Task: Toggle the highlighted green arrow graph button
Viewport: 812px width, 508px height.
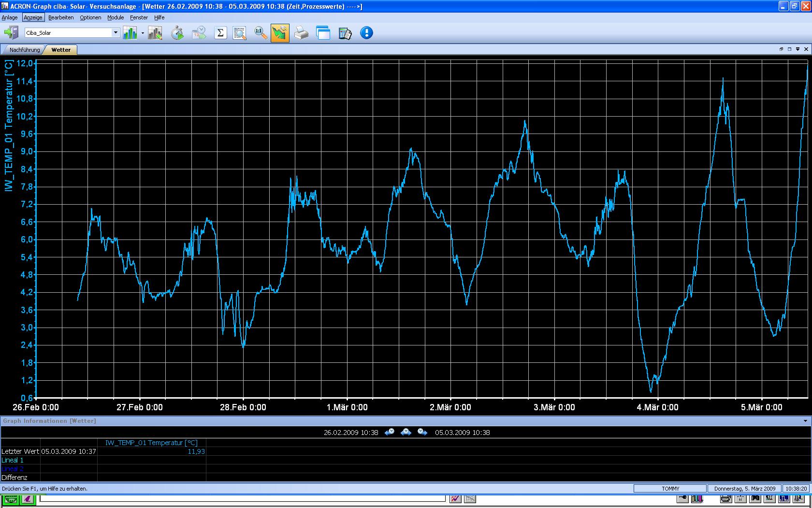Action: (x=280, y=33)
